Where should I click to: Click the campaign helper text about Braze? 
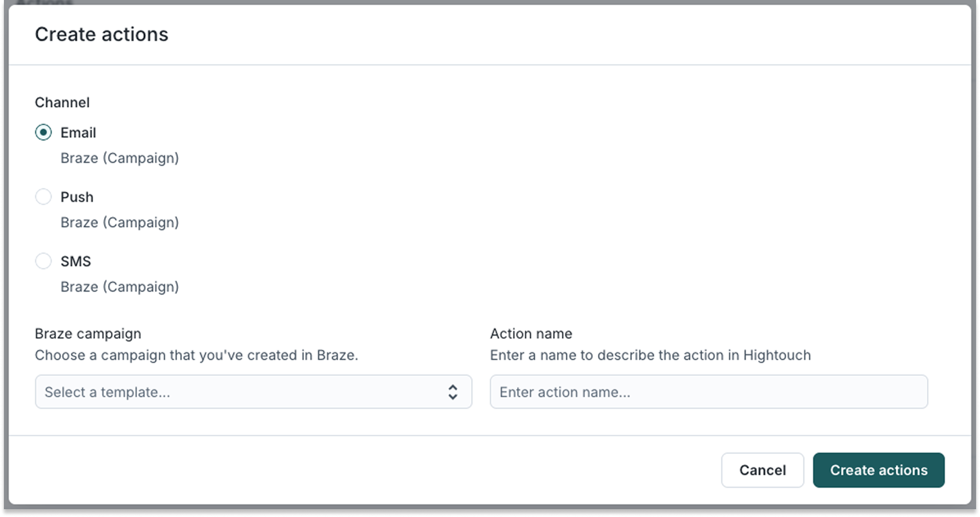[x=196, y=355]
